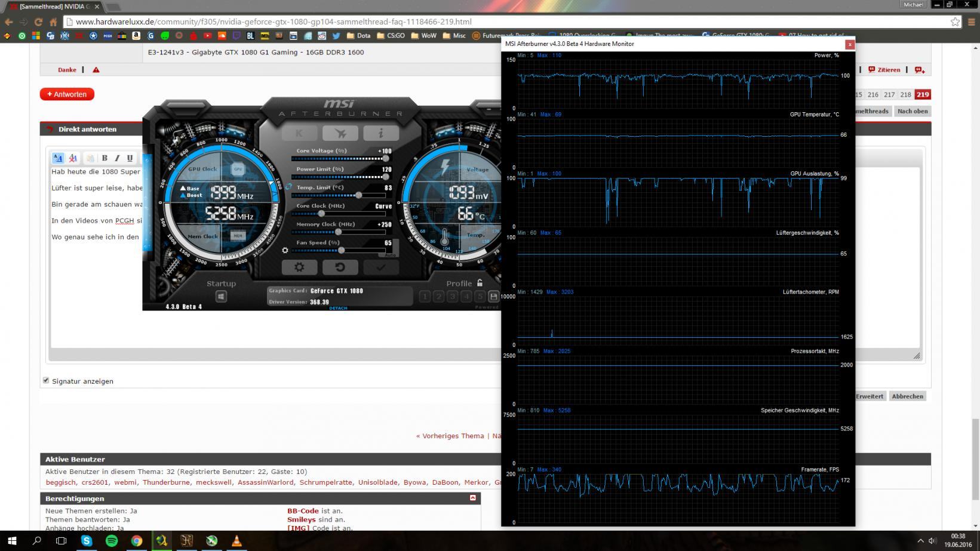Open Afterburner settings gear button
The image size is (980, 551).
[299, 267]
